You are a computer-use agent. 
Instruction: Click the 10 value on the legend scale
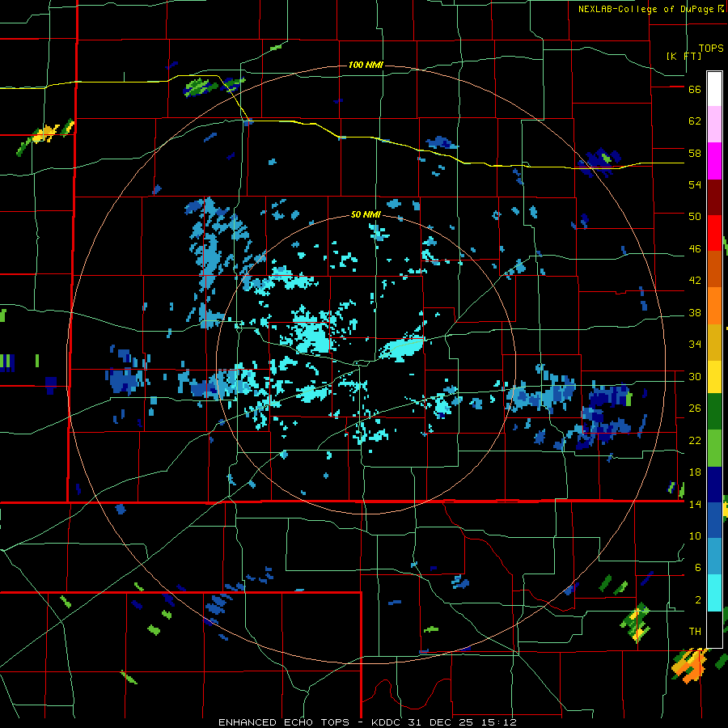pyautogui.click(x=695, y=535)
